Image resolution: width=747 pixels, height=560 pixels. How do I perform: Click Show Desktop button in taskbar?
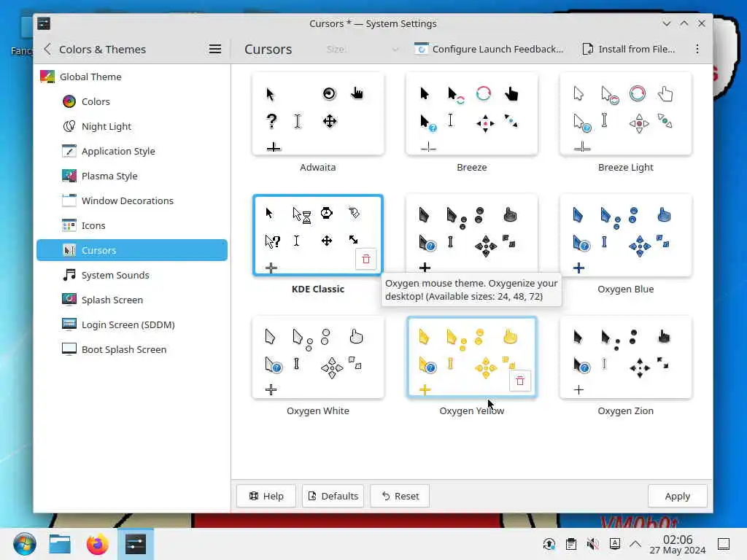724,544
